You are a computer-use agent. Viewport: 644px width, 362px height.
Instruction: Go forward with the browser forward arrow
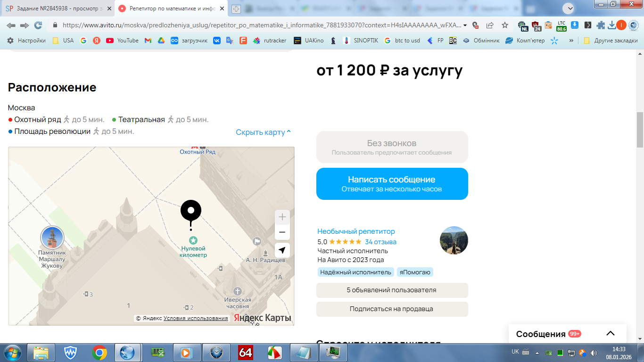tap(25, 25)
